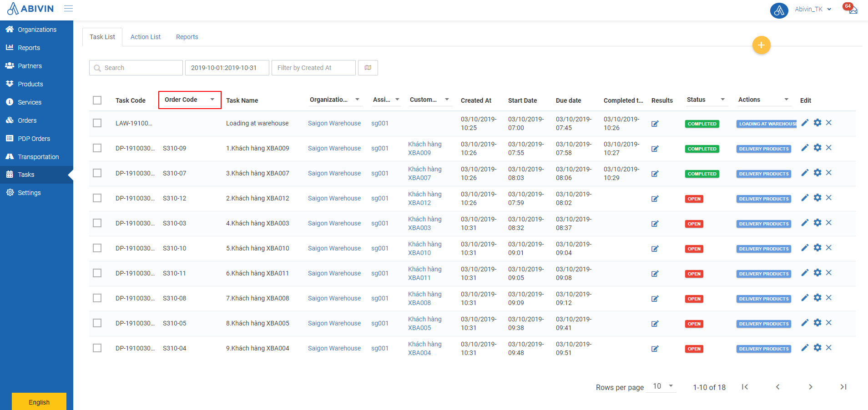Open Transportation in the sidebar
Screen dimensions: 868x410
pyautogui.click(x=36, y=157)
